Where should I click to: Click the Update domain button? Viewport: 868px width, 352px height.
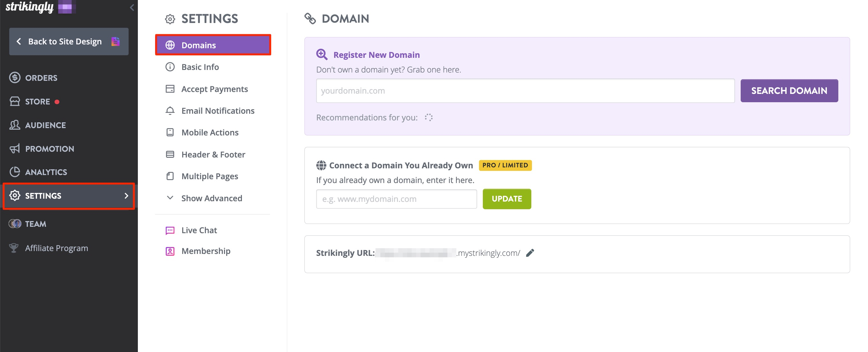pyautogui.click(x=506, y=198)
